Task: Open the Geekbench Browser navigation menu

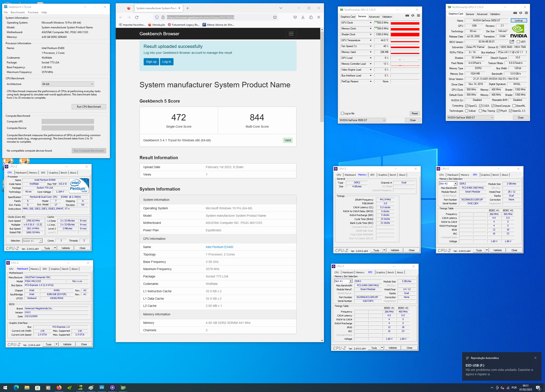Action: coord(291,34)
